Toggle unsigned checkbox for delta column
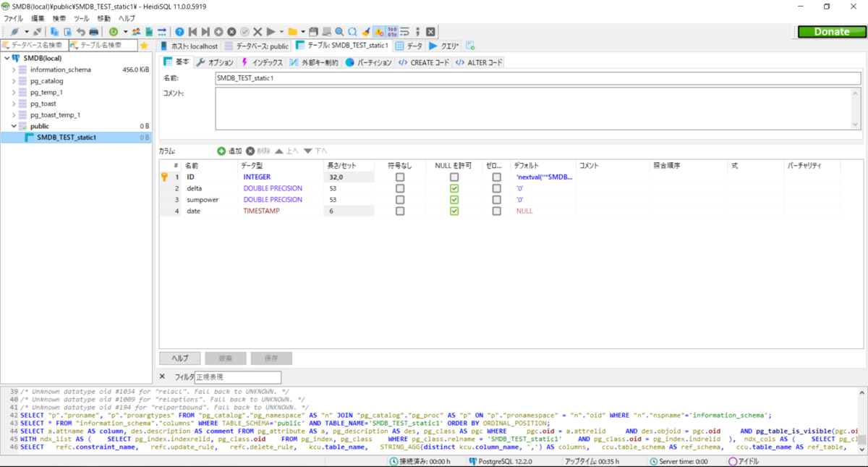Screen dimensions: 868x467 tap(400, 188)
